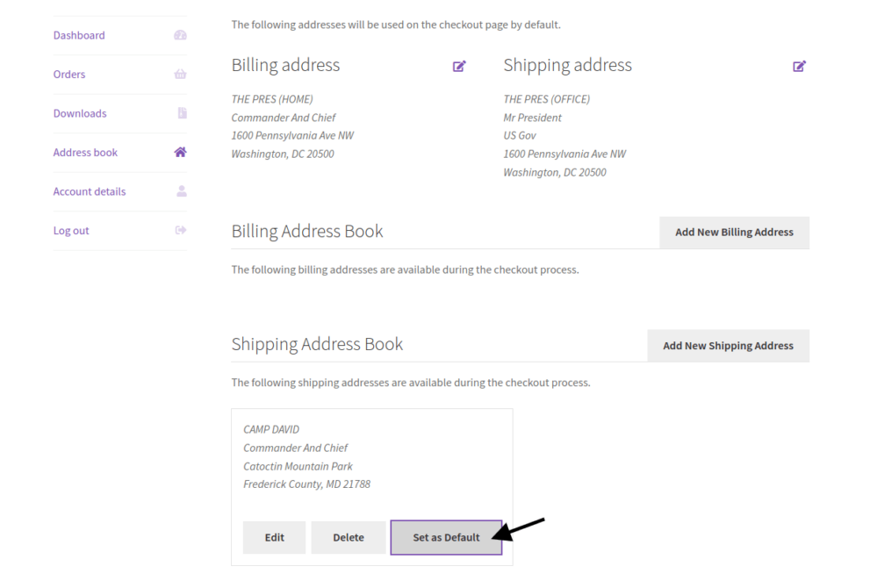Select Orders from the sidebar
Image resolution: width=870 pixels, height=588 pixels.
[x=68, y=74]
